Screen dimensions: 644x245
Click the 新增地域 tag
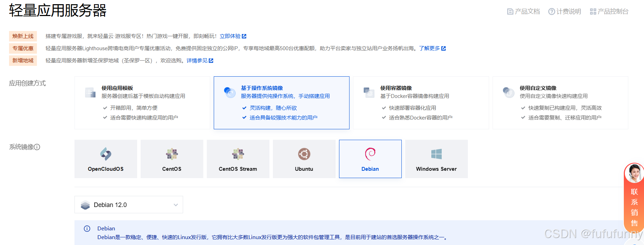[x=23, y=61]
